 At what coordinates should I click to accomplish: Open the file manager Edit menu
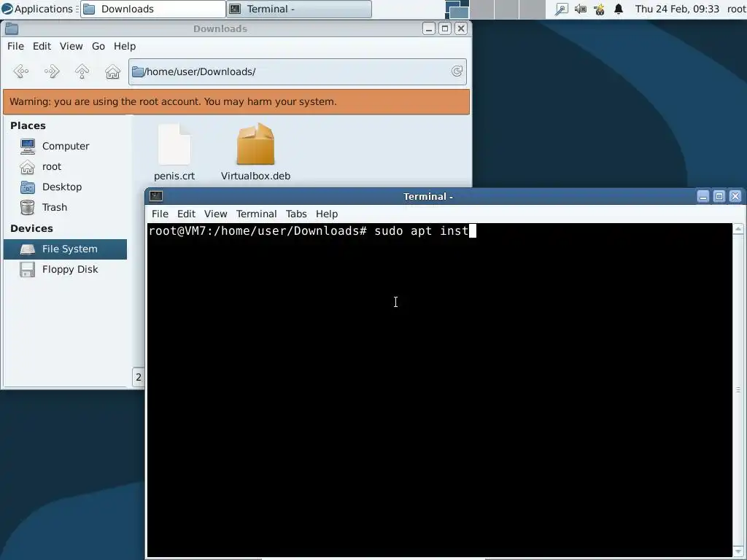(x=42, y=46)
